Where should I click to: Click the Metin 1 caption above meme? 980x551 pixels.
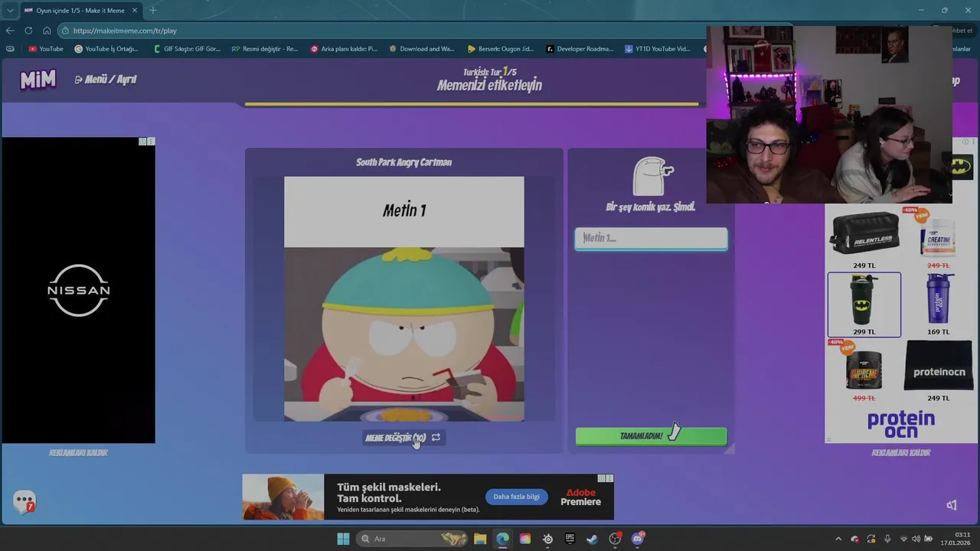click(x=404, y=210)
